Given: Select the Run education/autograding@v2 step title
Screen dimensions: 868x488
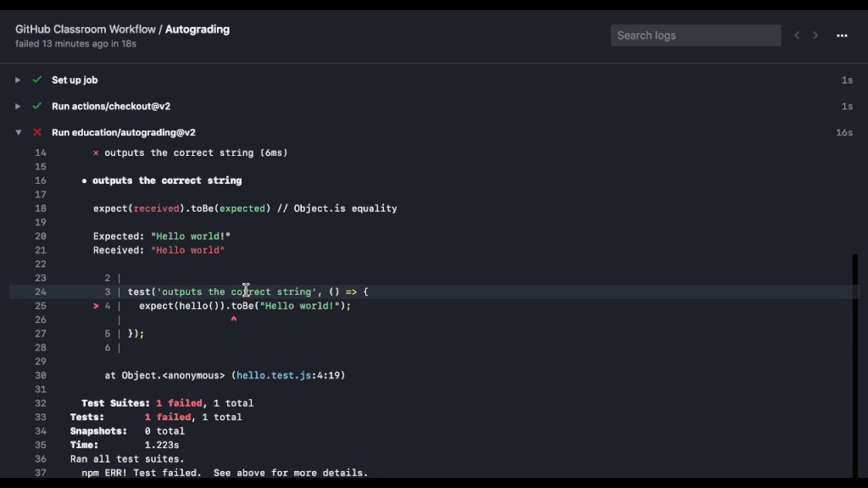Looking at the screenshot, I should (124, 132).
